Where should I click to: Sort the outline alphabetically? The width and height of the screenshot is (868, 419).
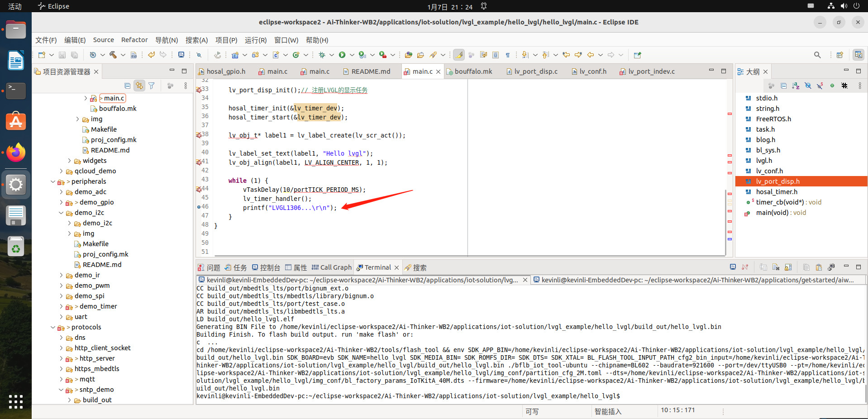point(796,86)
